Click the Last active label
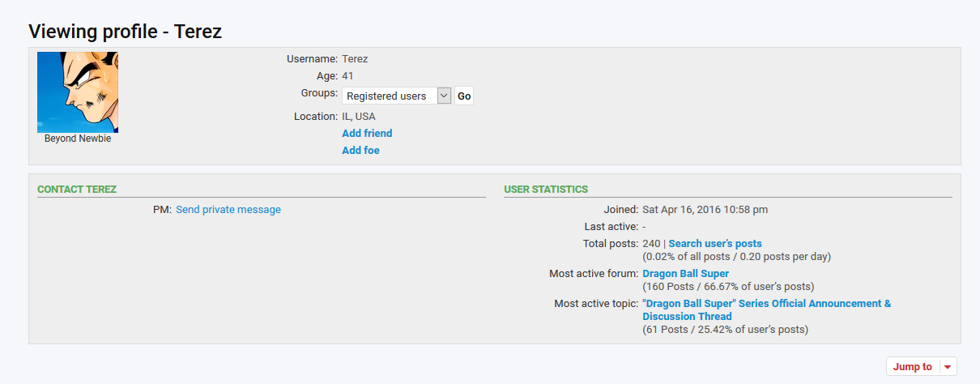980x384 pixels. [611, 227]
